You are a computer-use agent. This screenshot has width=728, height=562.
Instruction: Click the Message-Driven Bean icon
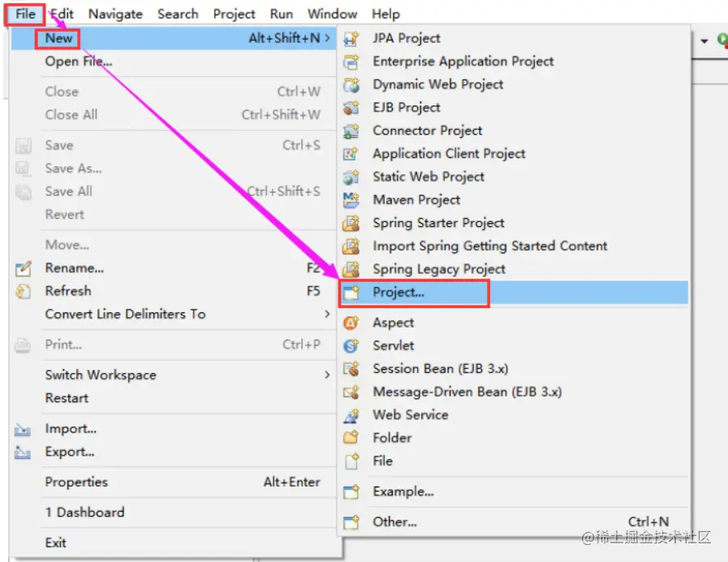351,393
